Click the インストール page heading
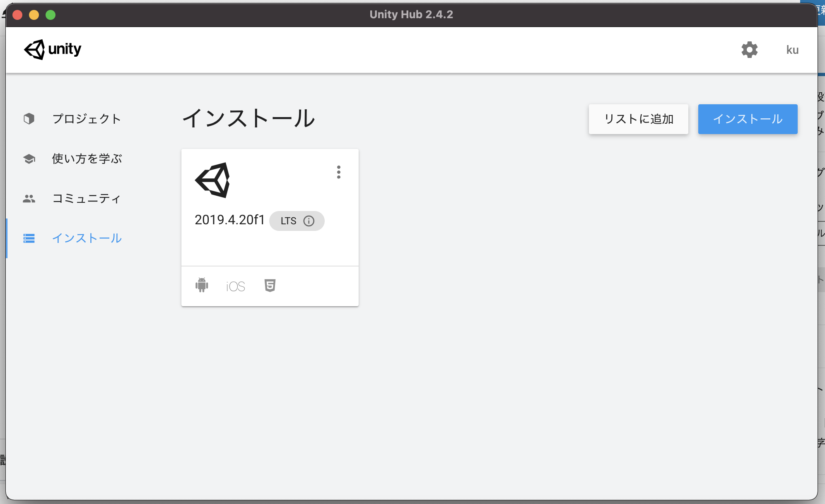The height and width of the screenshot is (504, 825). [248, 118]
